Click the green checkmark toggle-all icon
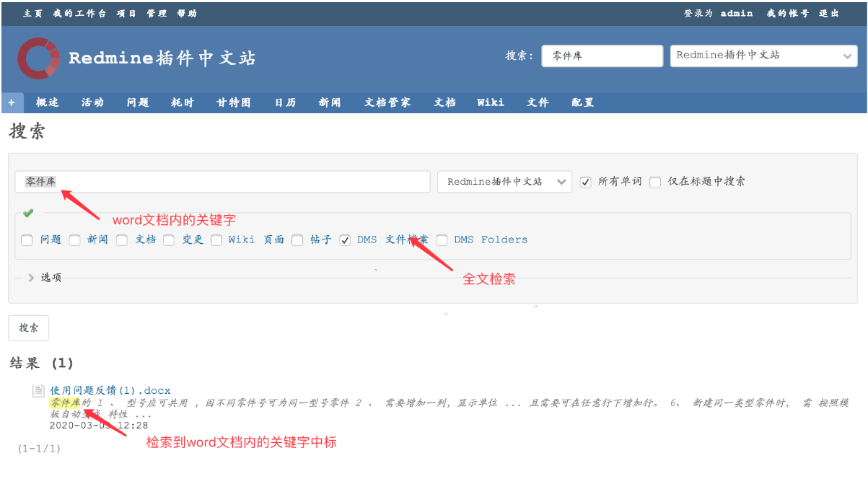 click(28, 214)
